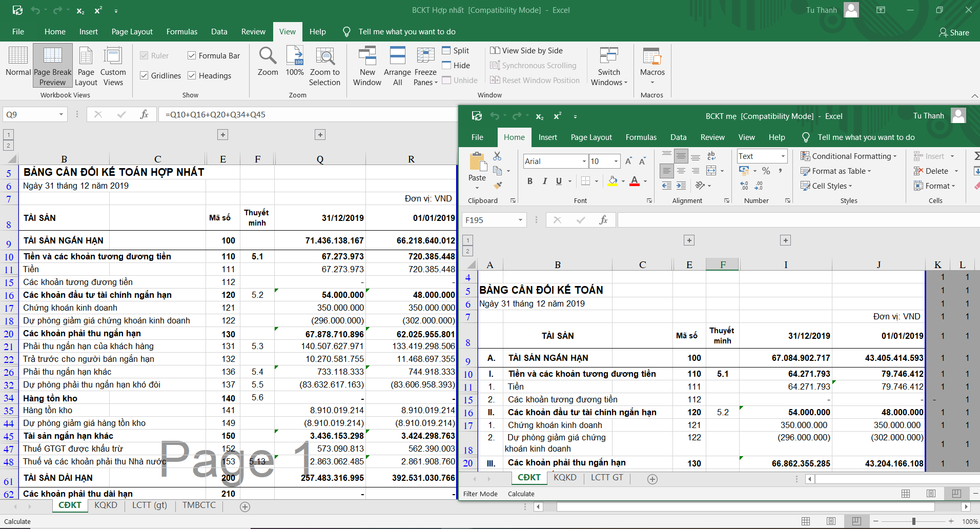The height and width of the screenshot is (529, 980).
Task: Open the Text number format dropdown
Action: coord(783,156)
